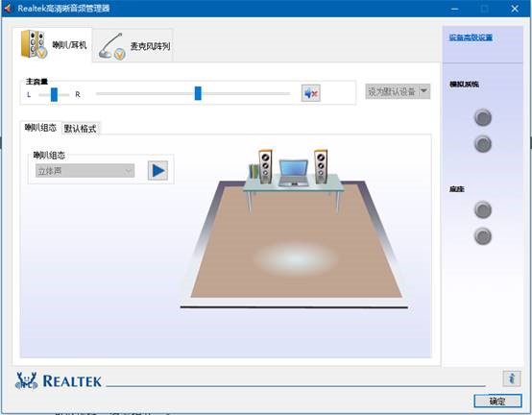Minimize the Realtek audio manager window
The height and width of the screenshot is (415, 532).
point(454,9)
